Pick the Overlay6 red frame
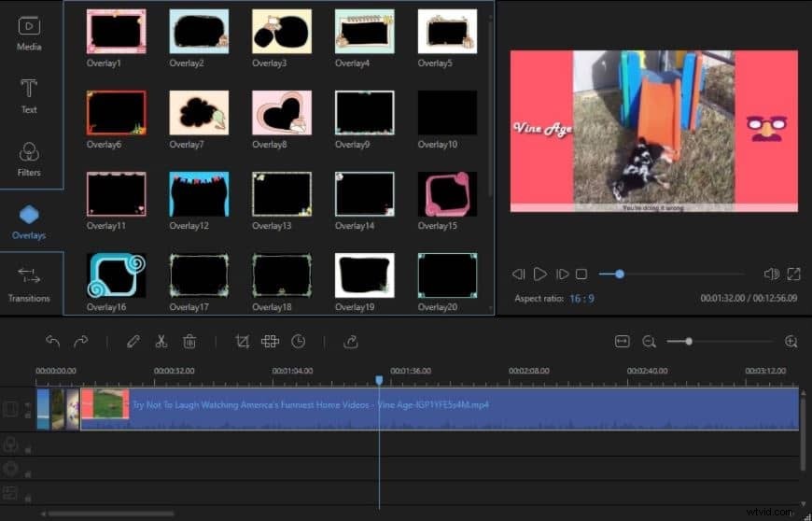 (116, 112)
